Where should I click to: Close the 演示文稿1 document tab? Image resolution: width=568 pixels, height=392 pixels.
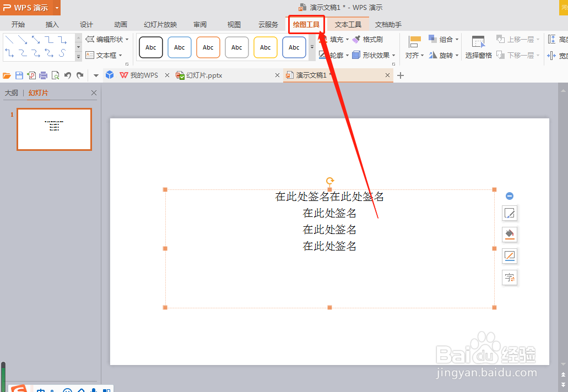point(387,75)
